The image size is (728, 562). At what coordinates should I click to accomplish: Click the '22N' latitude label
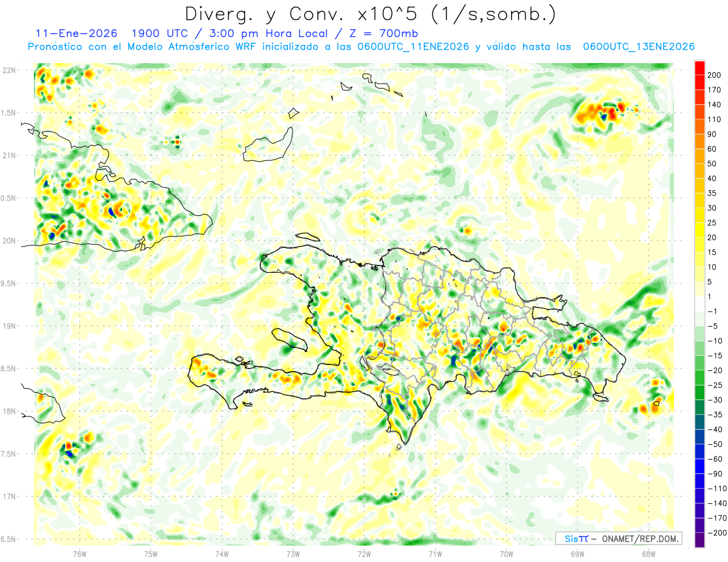click(x=8, y=70)
